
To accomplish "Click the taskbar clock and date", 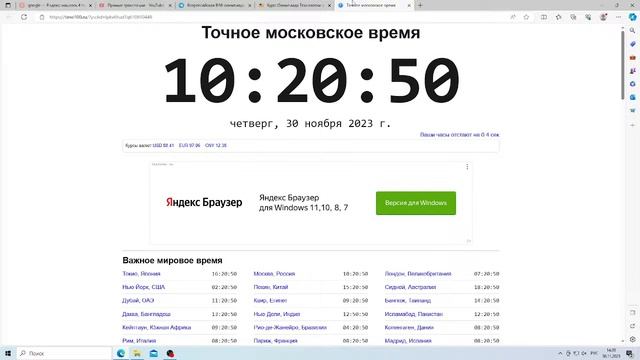I will (x=611, y=353).
